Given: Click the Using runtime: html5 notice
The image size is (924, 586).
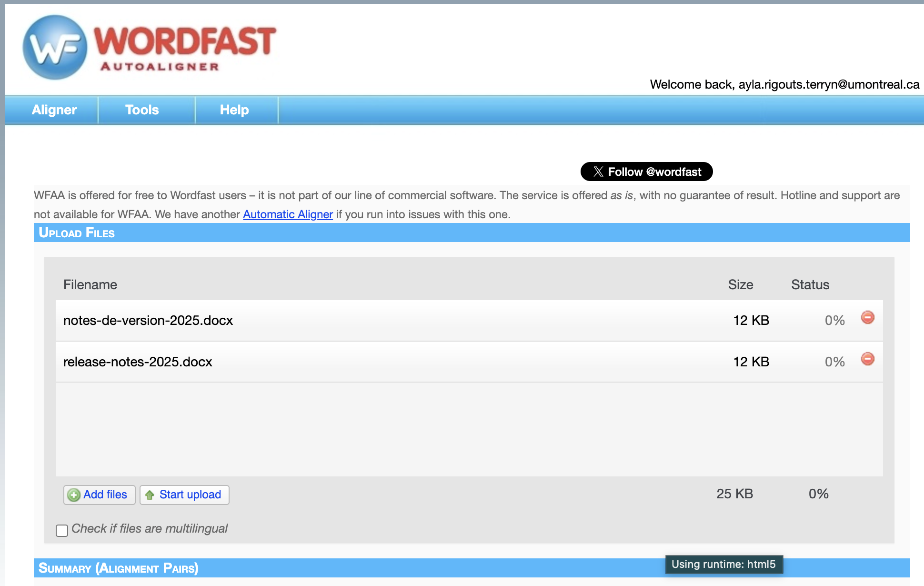Looking at the screenshot, I should [x=724, y=565].
